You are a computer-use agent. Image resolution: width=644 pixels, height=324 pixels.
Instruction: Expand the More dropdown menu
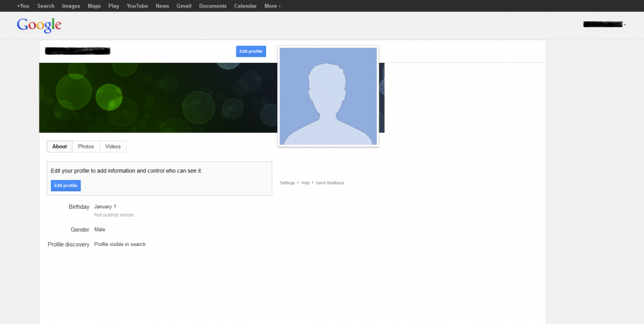273,6
